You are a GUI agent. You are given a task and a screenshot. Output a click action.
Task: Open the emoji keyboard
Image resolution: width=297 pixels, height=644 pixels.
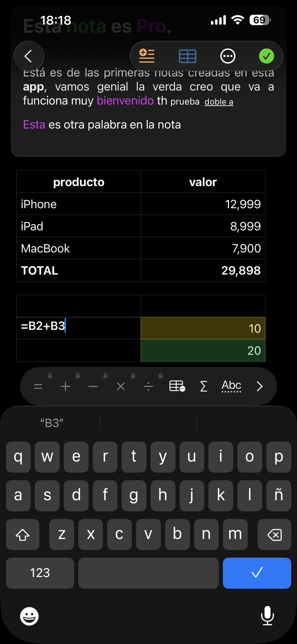(x=29, y=616)
